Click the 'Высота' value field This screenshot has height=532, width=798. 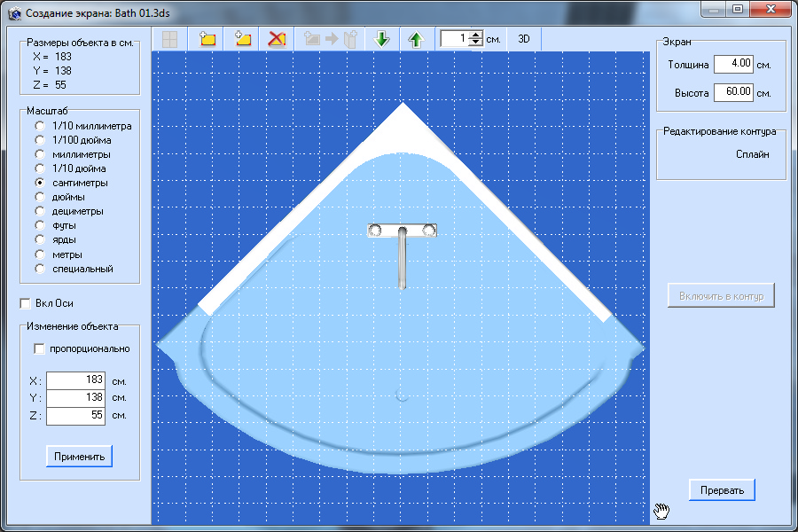(733, 91)
